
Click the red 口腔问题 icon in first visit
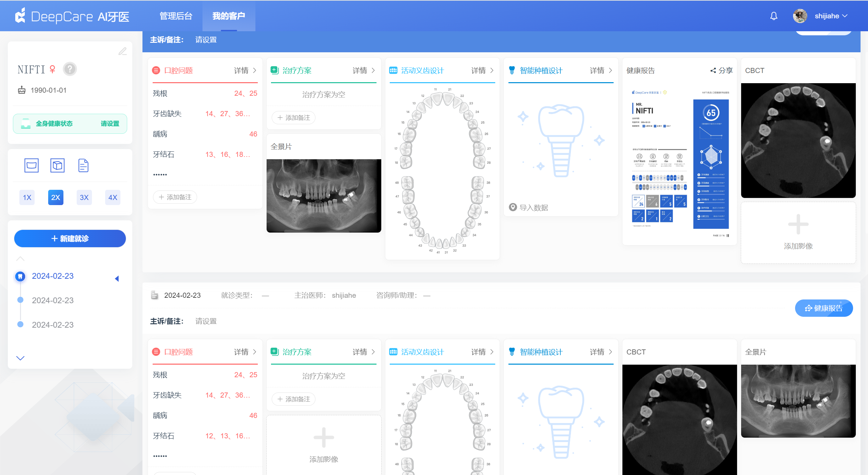(x=156, y=70)
